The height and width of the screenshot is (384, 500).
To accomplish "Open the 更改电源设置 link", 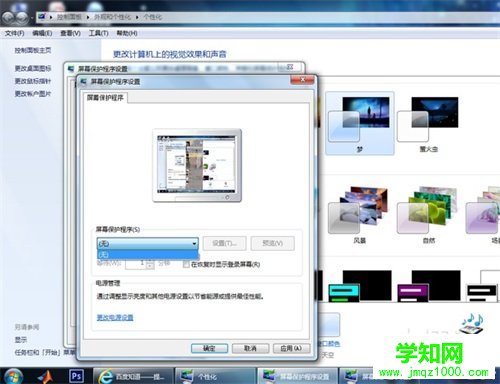I will pos(115,317).
